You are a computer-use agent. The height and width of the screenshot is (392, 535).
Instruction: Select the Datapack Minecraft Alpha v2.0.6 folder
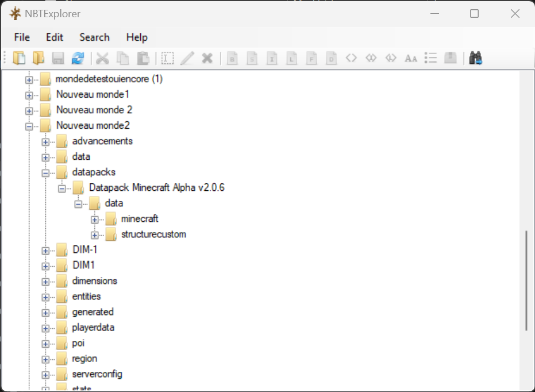click(x=156, y=188)
